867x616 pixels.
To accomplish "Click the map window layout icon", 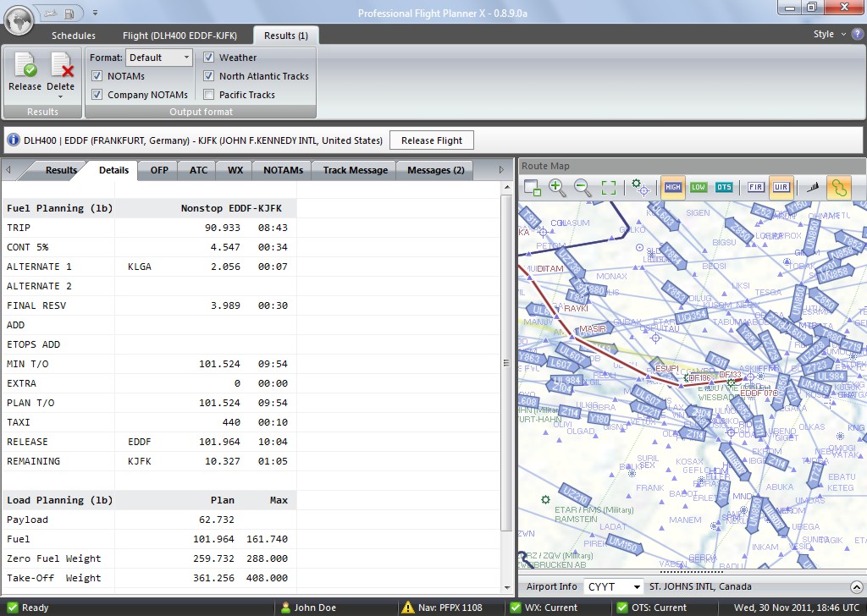I will click(x=532, y=188).
